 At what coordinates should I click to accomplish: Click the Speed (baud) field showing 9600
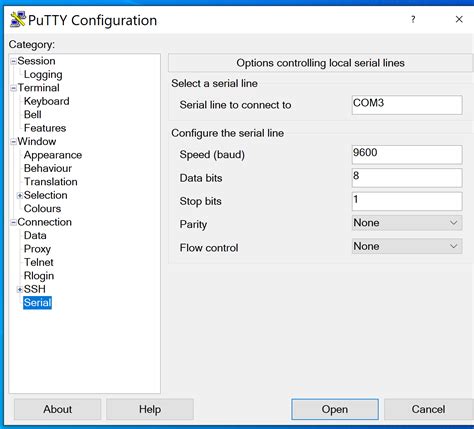pyautogui.click(x=407, y=155)
